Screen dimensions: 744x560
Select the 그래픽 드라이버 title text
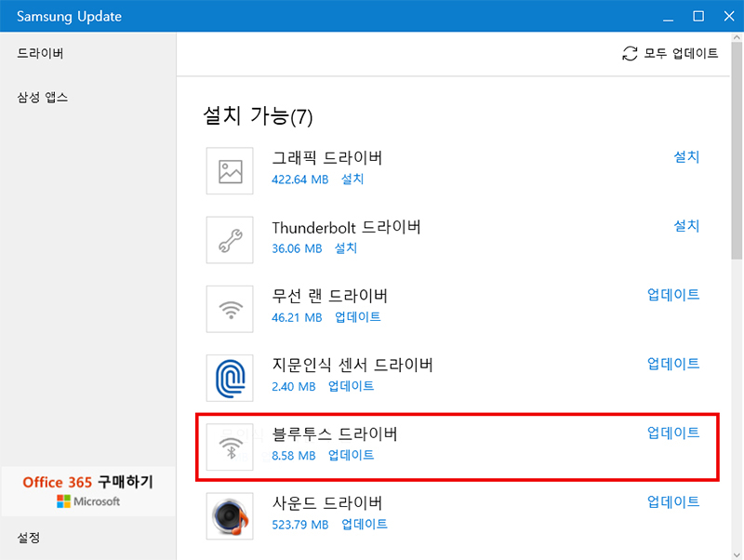point(327,157)
